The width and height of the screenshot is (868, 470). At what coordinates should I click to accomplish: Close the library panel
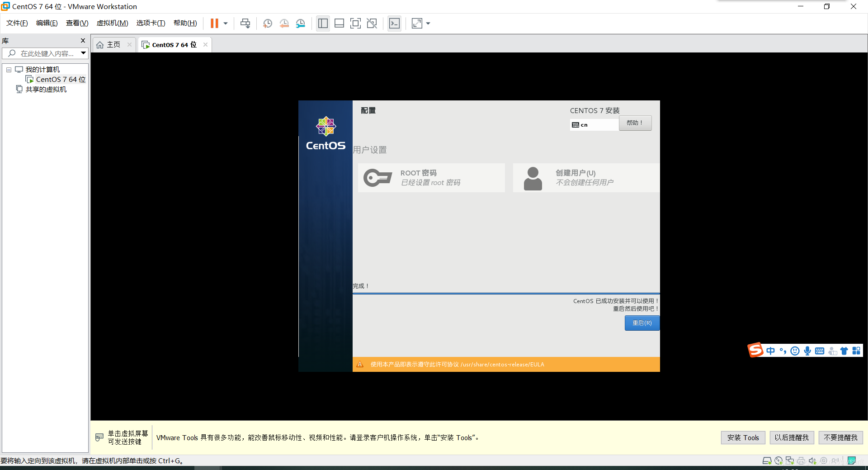(83, 41)
